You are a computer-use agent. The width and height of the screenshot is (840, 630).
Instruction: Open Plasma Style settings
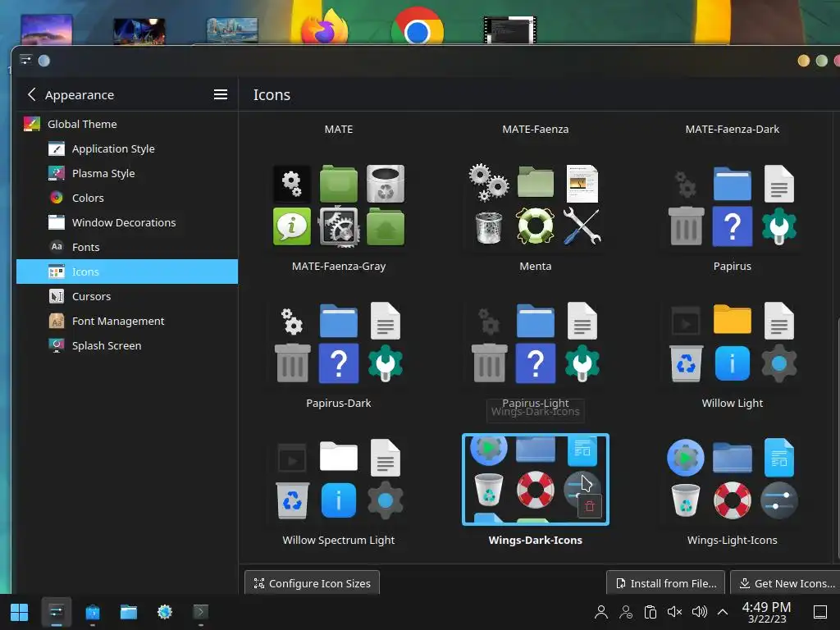click(127, 173)
